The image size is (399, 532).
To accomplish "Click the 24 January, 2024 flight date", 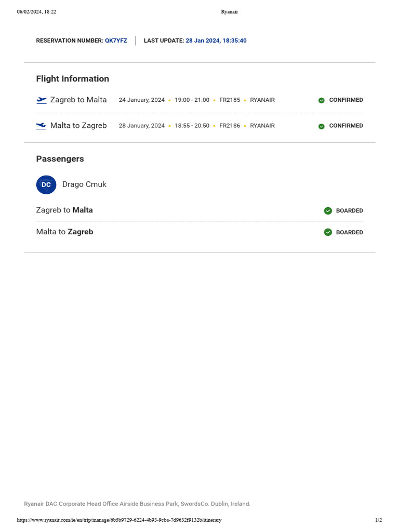I will click(141, 100).
